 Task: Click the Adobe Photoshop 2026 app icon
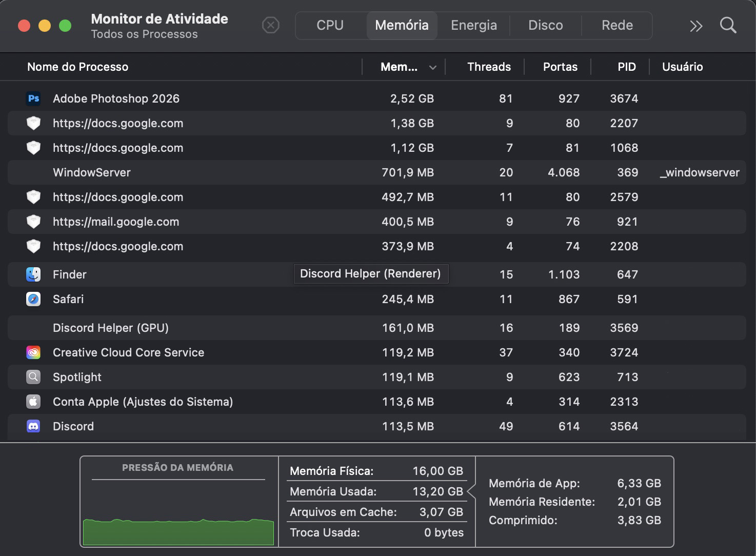pyautogui.click(x=33, y=98)
